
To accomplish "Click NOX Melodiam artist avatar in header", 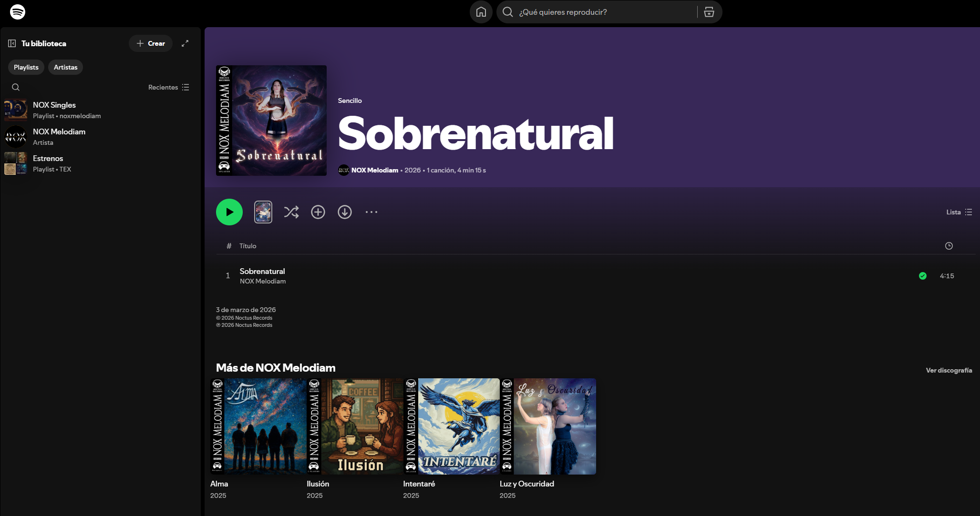I will [344, 170].
